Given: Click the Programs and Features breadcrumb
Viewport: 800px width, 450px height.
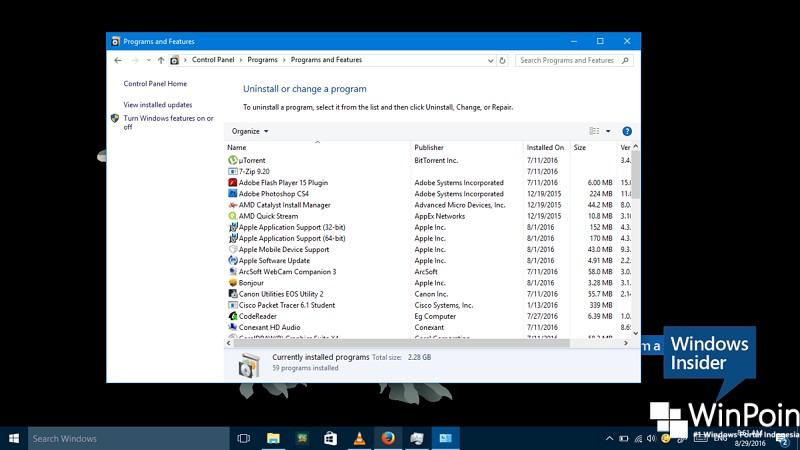Looking at the screenshot, I should click(x=326, y=60).
